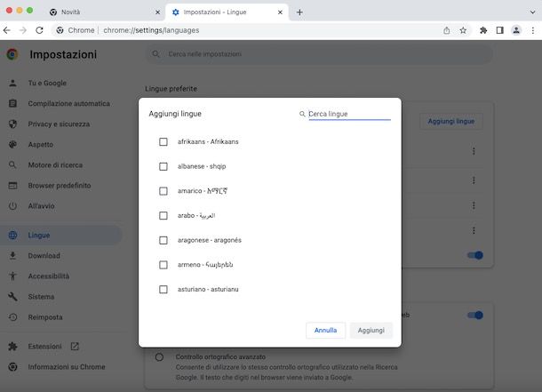Open the first language's three-dot options
Screen dimensions: 542x392
tap(474, 151)
